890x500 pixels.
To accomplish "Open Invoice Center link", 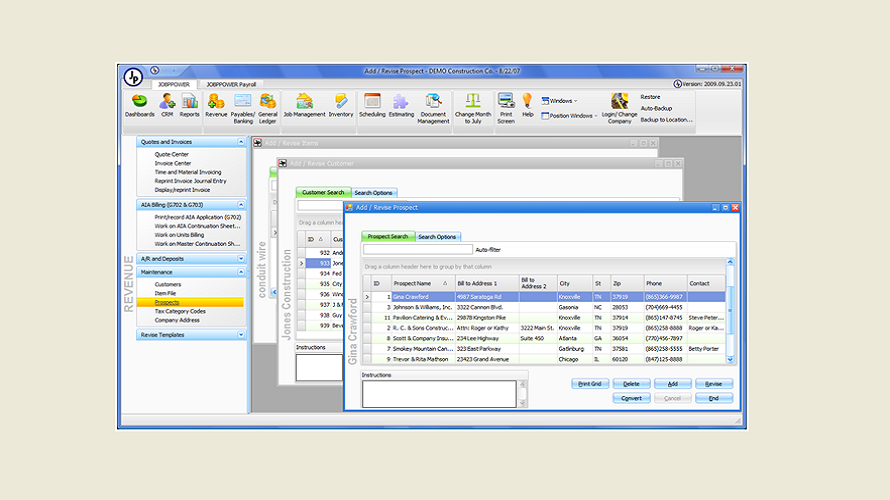I will tap(173, 163).
